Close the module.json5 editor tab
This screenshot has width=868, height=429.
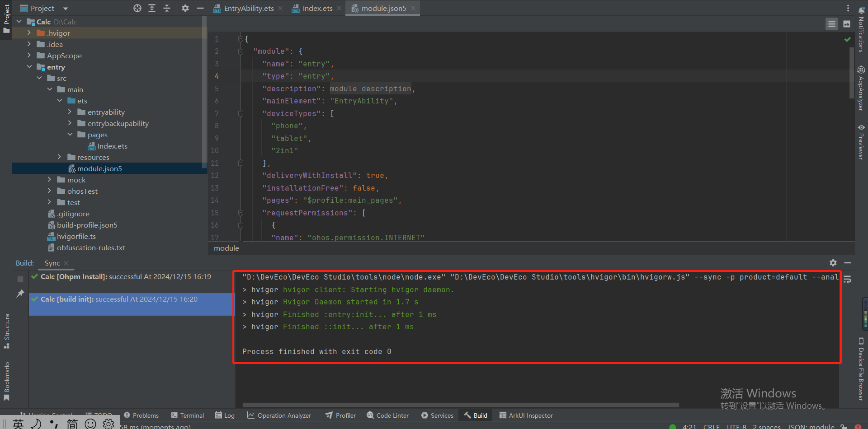(413, 8)
